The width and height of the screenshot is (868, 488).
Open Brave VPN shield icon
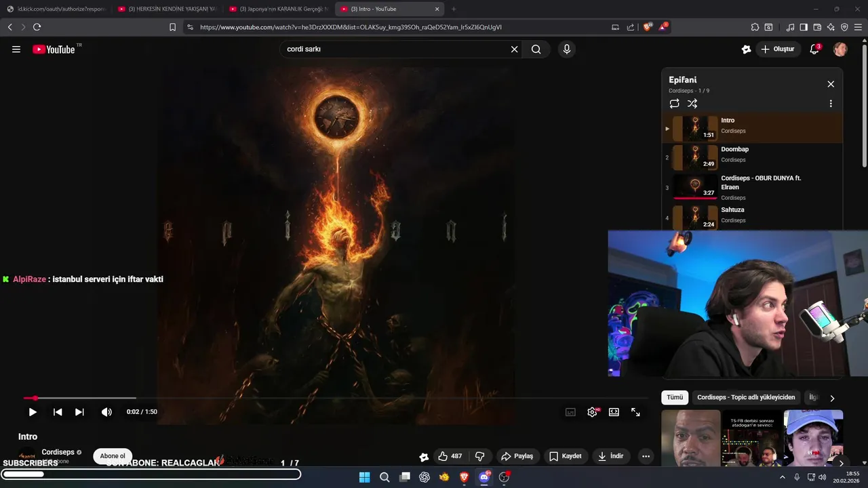coord(844,27)
